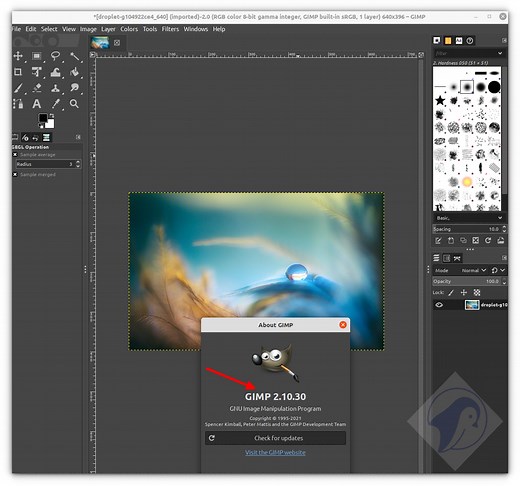Select the Paintbrush tool
This screenshot has height=486, width=520.
pos(18,88)
